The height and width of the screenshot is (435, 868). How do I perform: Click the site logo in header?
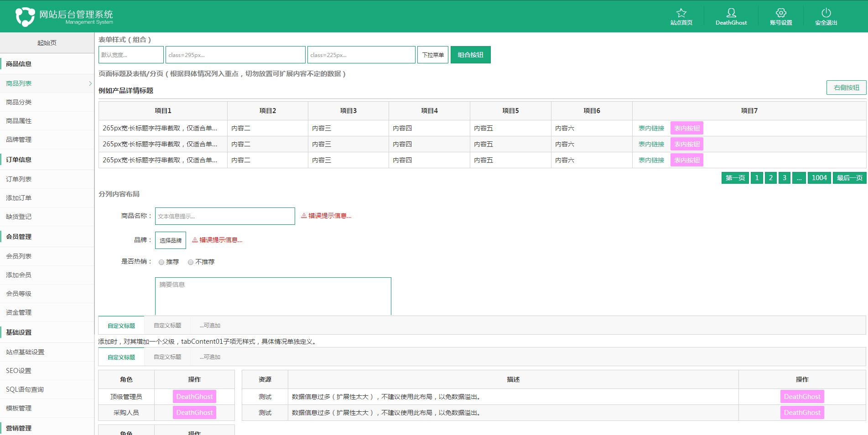coord(25,17)
